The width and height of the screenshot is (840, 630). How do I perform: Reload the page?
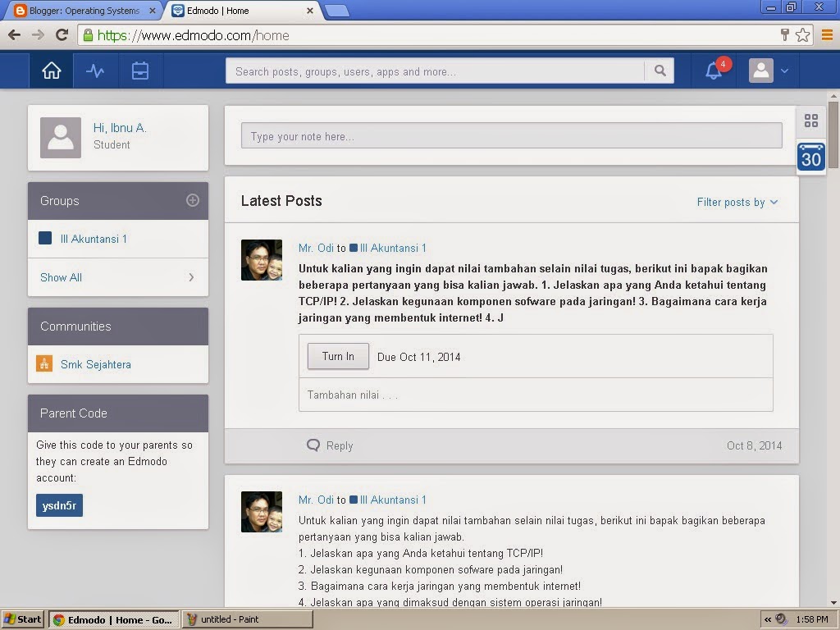[62, 35]
